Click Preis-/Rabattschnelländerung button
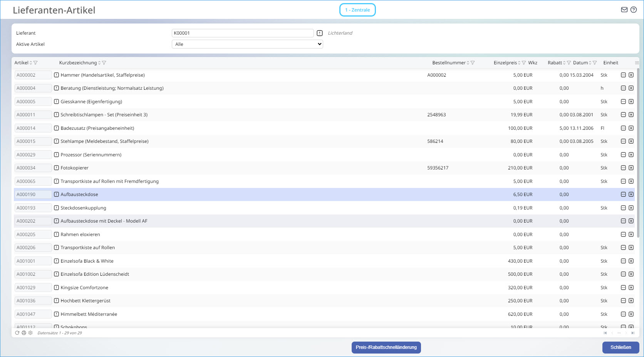Screen dimensions: 644x357 386,347
